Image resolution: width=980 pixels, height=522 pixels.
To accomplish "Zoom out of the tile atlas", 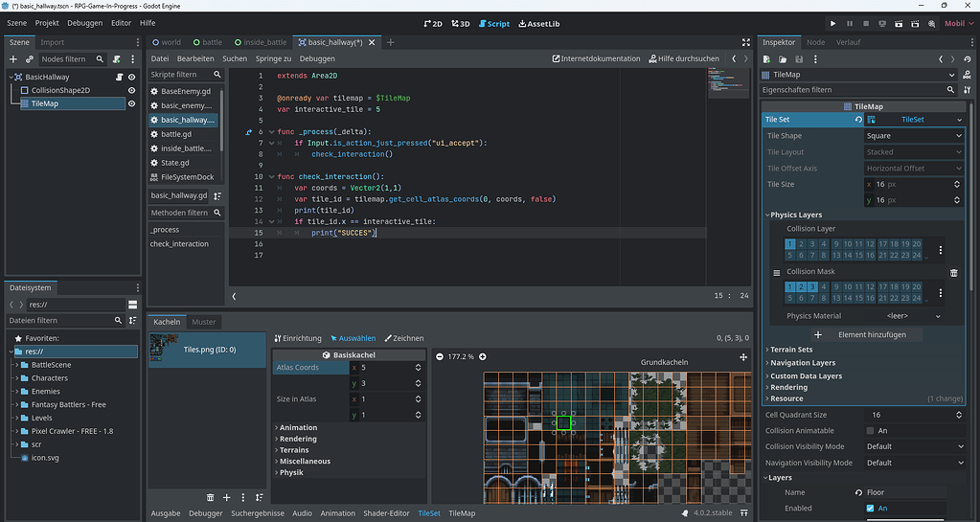I will pyautogui.click(x=440, y=356).
